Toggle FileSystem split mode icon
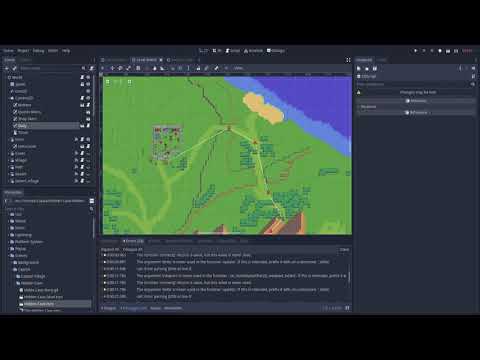The height and width of the screenshot is (360, 480). 92,201
